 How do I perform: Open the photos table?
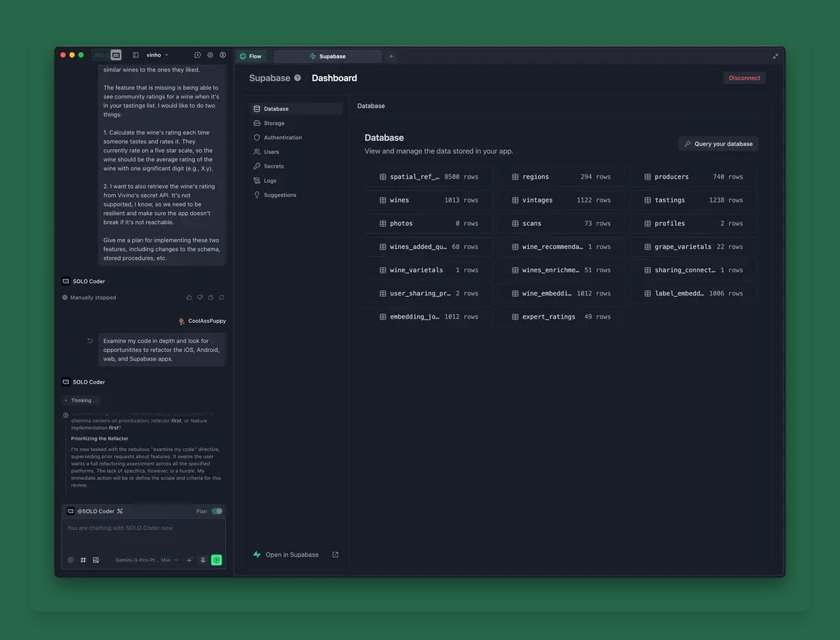coord(429,223)
